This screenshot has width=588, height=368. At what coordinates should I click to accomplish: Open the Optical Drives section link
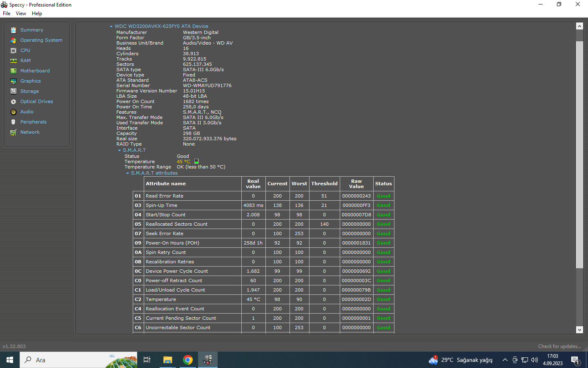pyautogui.click(x=37, y=101)
